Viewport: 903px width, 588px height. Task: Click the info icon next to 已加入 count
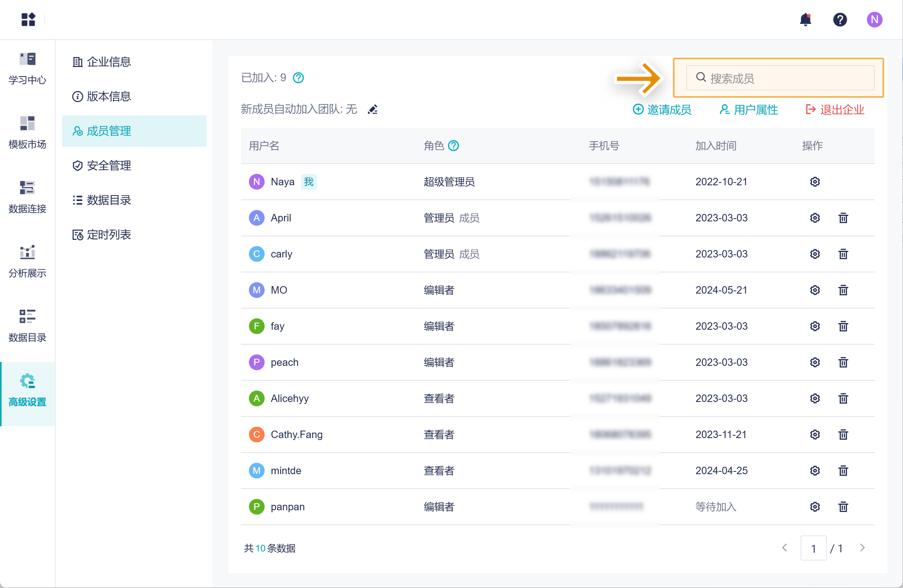(298, 78)
